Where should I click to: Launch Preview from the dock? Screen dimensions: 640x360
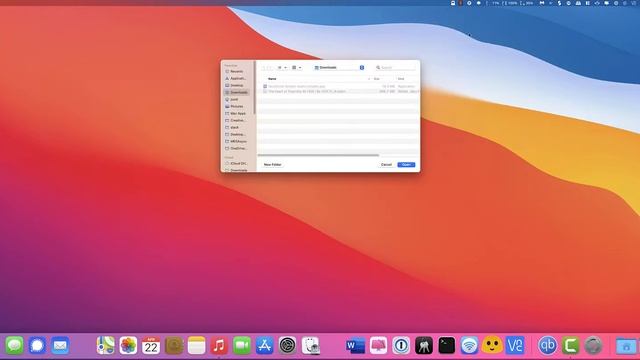click(310, 346)
